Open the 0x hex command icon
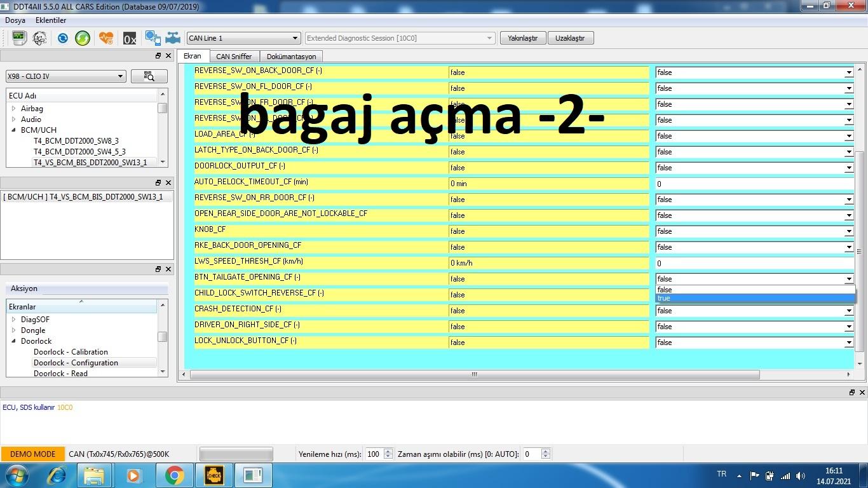 130,39
